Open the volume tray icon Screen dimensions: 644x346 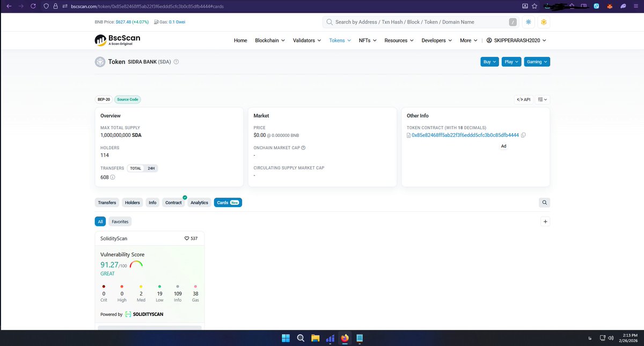611,338
